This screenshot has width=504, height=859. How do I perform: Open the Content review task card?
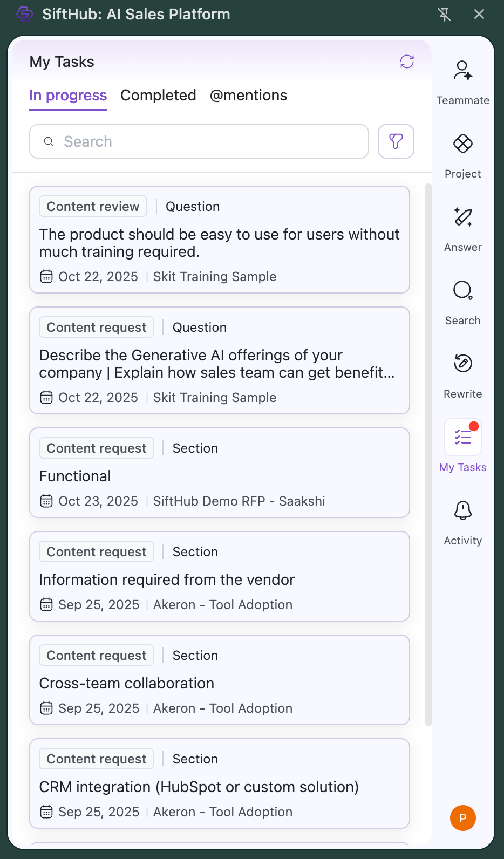[219, 240]
